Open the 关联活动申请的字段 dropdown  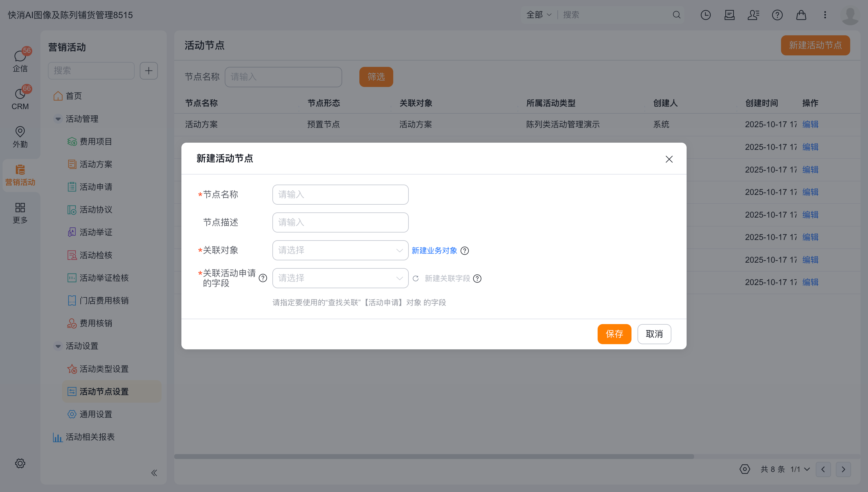pos(340,278)
